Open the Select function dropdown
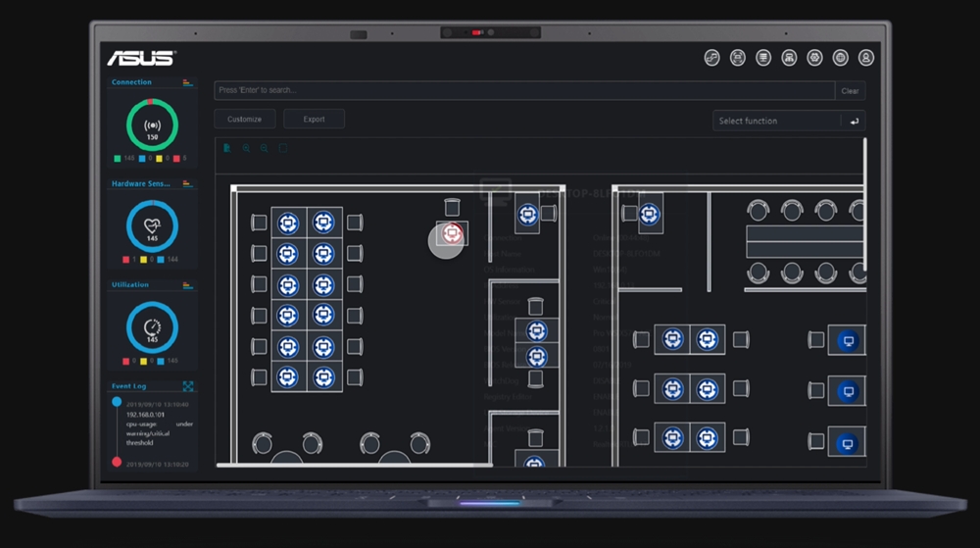Viewport: 980px width, 548px height. click(x=776, y=121)
